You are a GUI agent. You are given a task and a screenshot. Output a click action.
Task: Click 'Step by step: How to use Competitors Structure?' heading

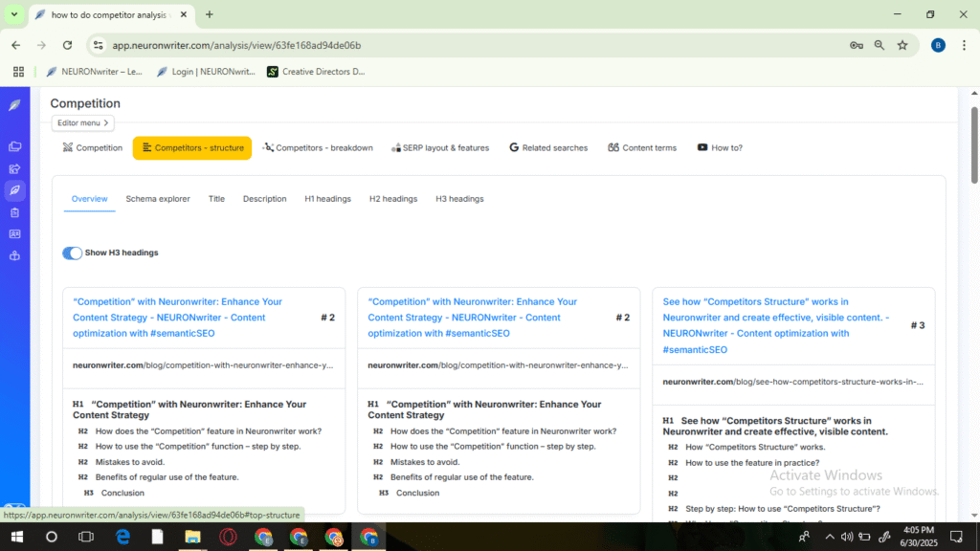pos(783,509)
